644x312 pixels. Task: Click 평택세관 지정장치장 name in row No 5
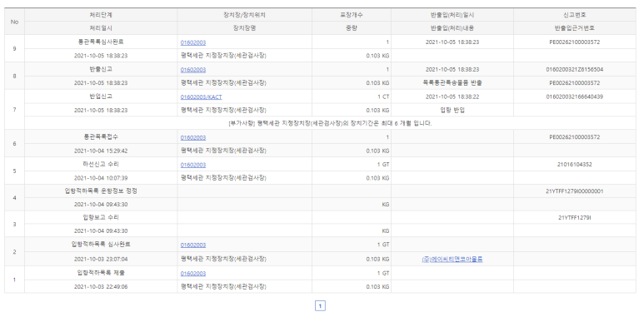(x=223, y=178)
